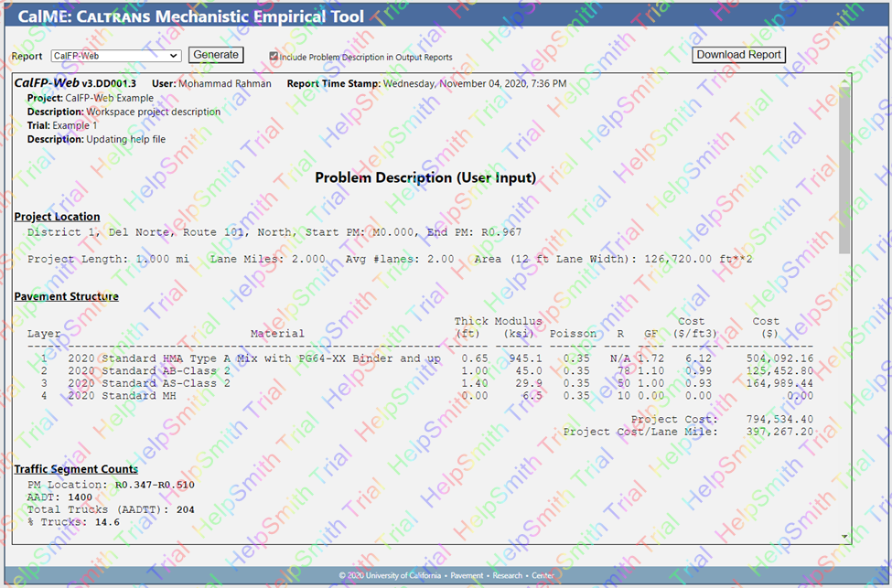Click the 945.1 modulus value for layer 1
This screenshot has height=588, width=892.
(526, 358)
